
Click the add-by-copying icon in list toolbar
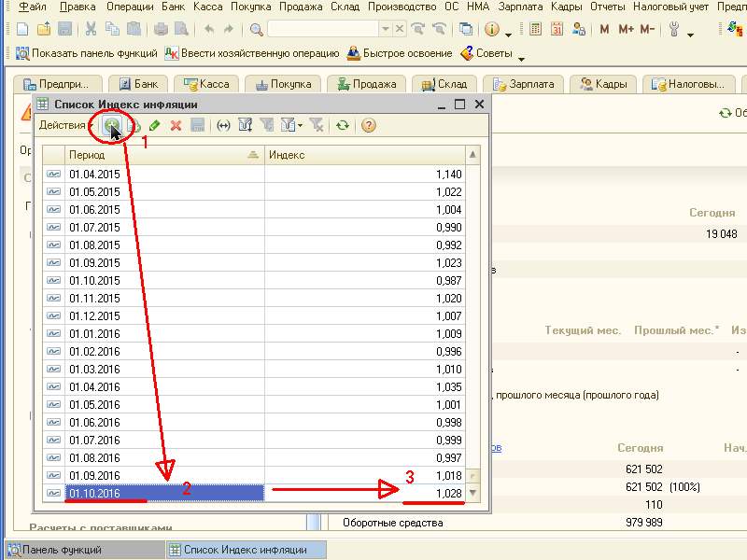134,125
